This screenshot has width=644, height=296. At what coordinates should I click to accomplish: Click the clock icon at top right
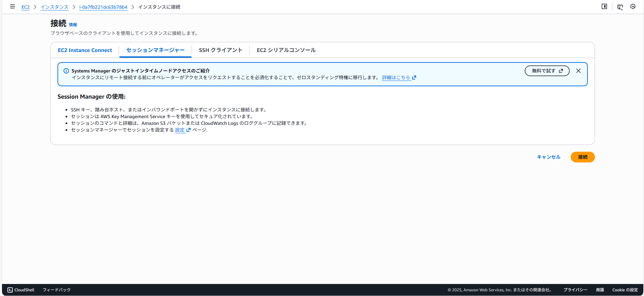pos(633,6)
